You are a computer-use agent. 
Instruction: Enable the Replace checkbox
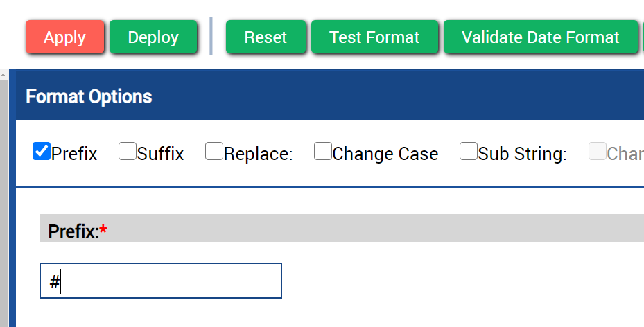[214, 152]
